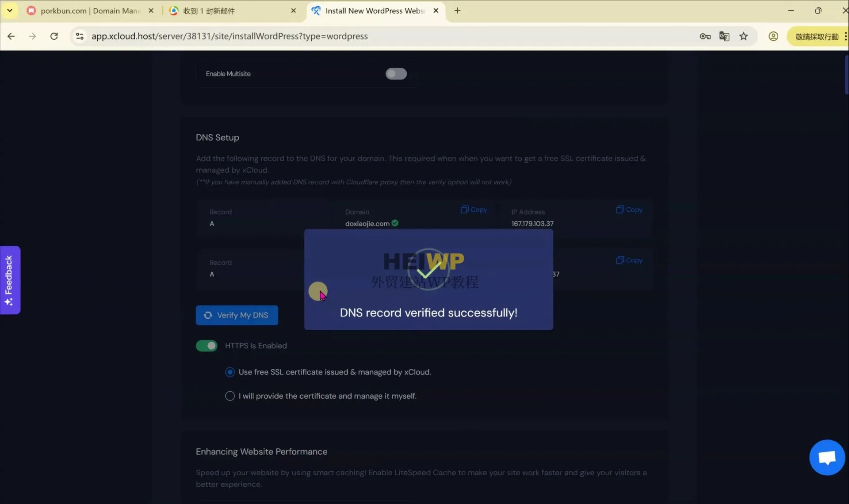Disable the HTTPS Is Enabled toggle
The height and width of the screenshot is (504, 849).
(207, 345)
